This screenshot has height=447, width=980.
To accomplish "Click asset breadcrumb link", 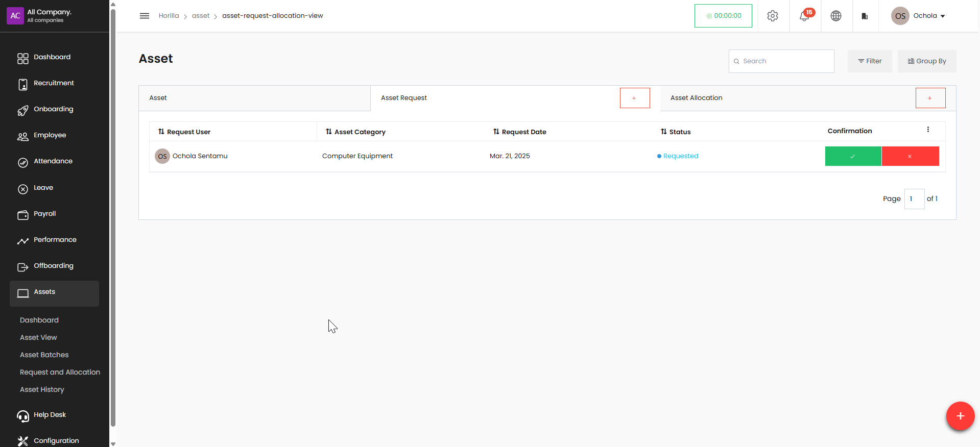I will tap(201, 16).
